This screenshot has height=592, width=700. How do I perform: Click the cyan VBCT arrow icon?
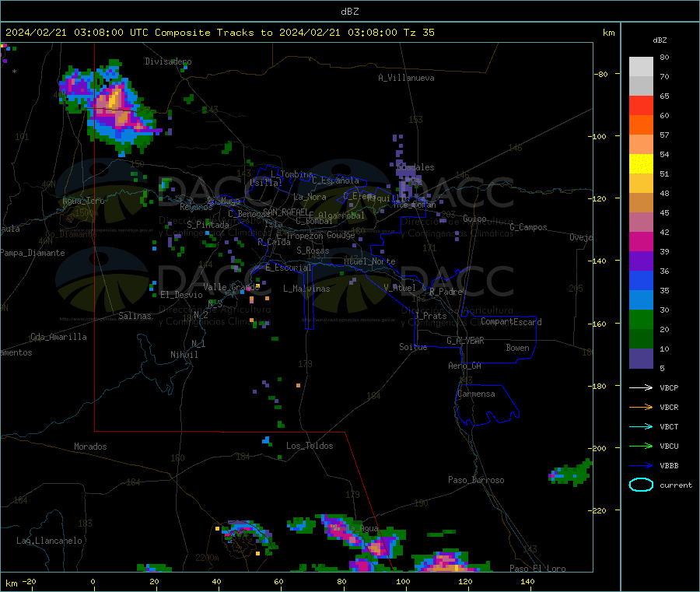tap(641, 426)
